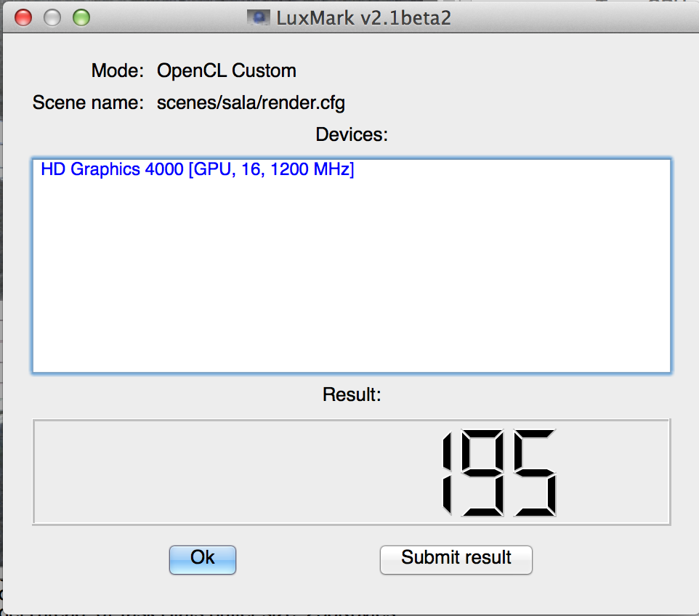This screenshot has height=616, width=699.
Task: Click the LuxMark icon in the title bar
Action: (259, 18)
